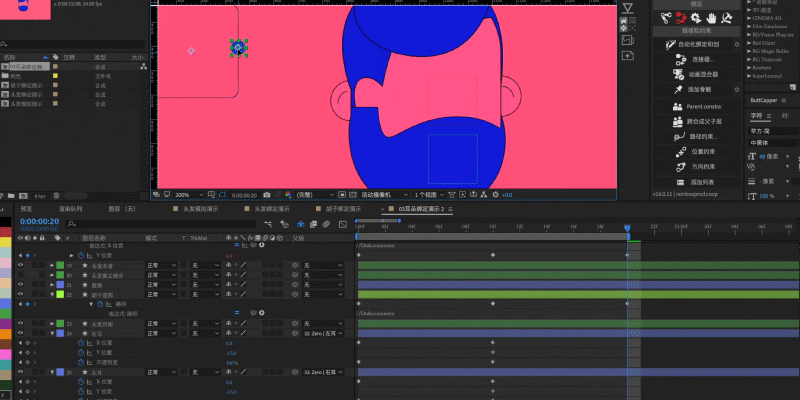The height and width of the screenshot is (400, 800).
Task: Open Duik animation hand icon
Action: pos(711,18)
